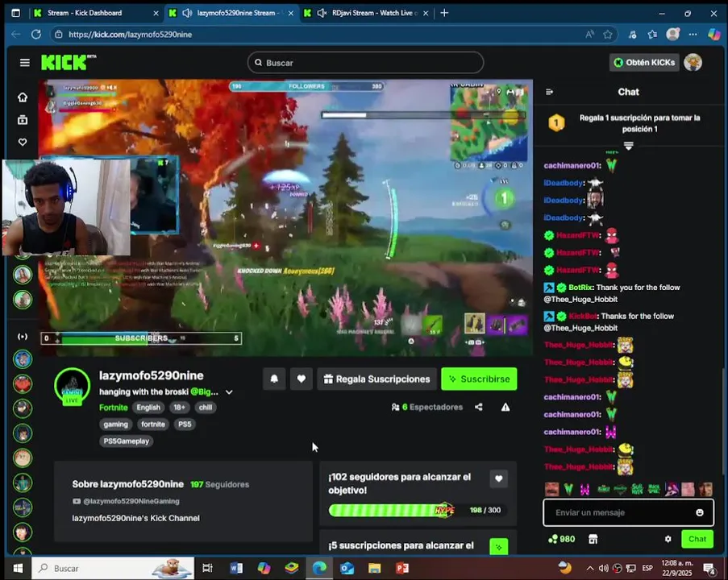Select the English tag

[x=148, y=408]
